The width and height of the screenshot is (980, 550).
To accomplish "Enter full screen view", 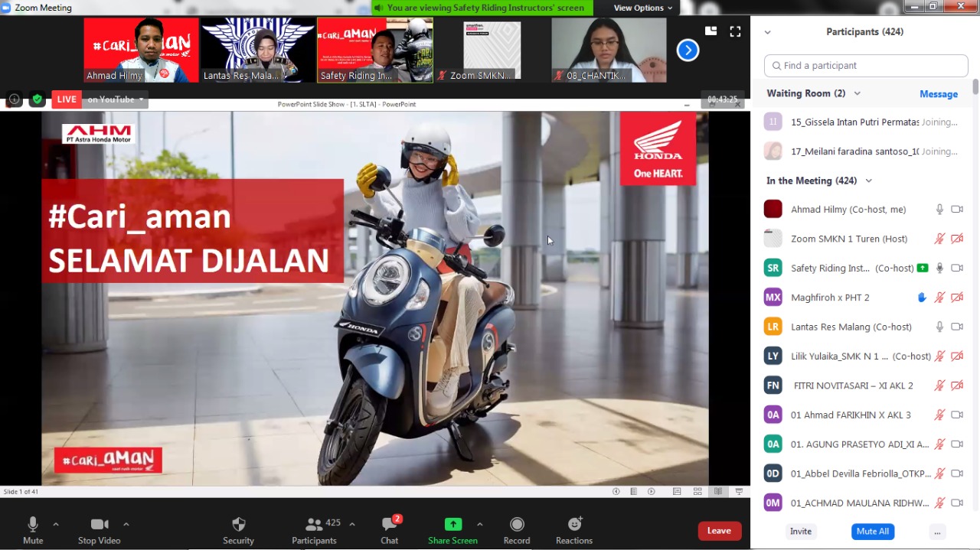I will 735,31.
